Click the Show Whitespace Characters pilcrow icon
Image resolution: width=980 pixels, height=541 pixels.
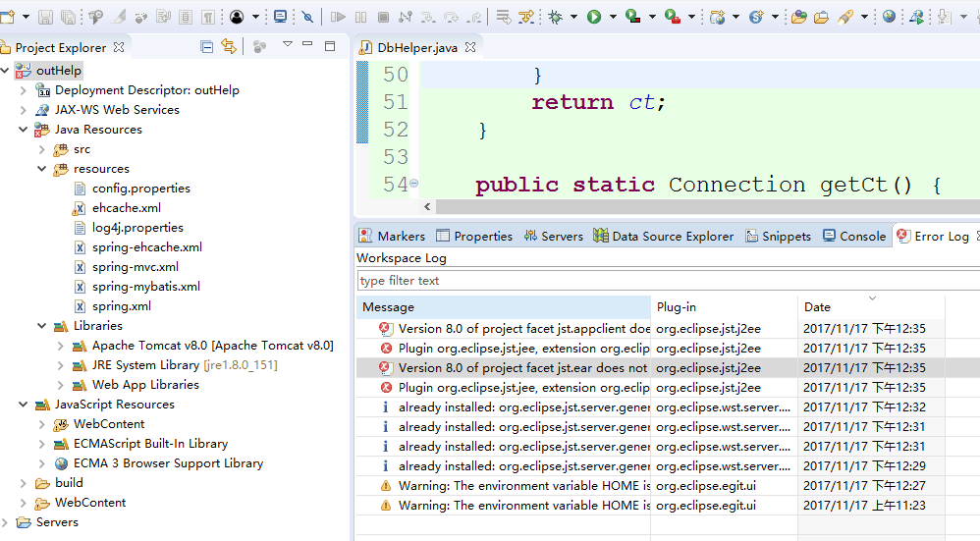click(x=208, y=17)
